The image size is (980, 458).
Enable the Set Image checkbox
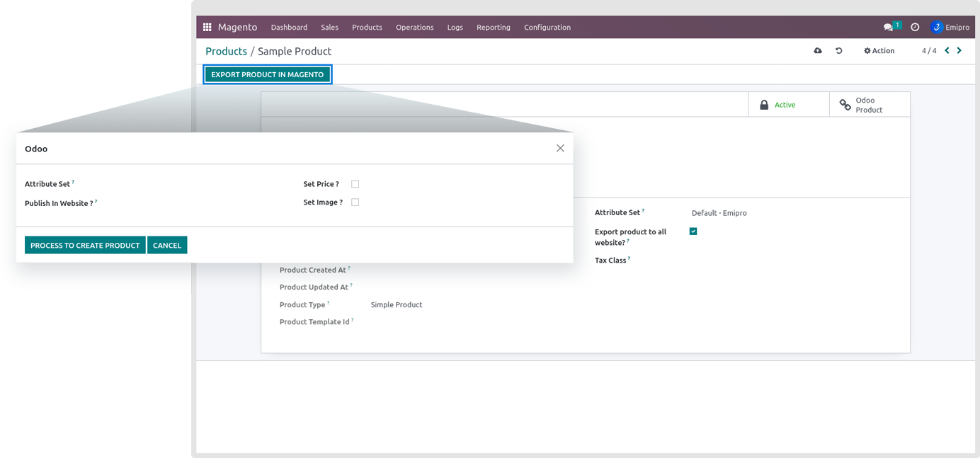pos(355,202)
